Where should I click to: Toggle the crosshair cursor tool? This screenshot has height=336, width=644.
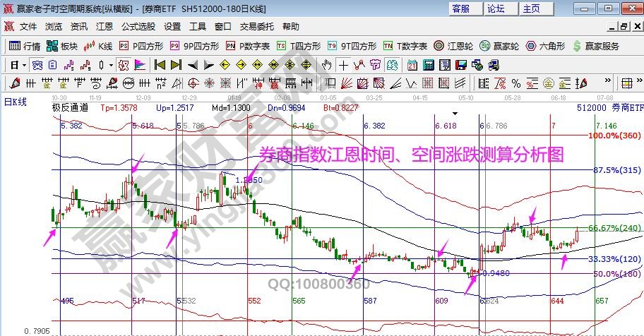[343, 65]
